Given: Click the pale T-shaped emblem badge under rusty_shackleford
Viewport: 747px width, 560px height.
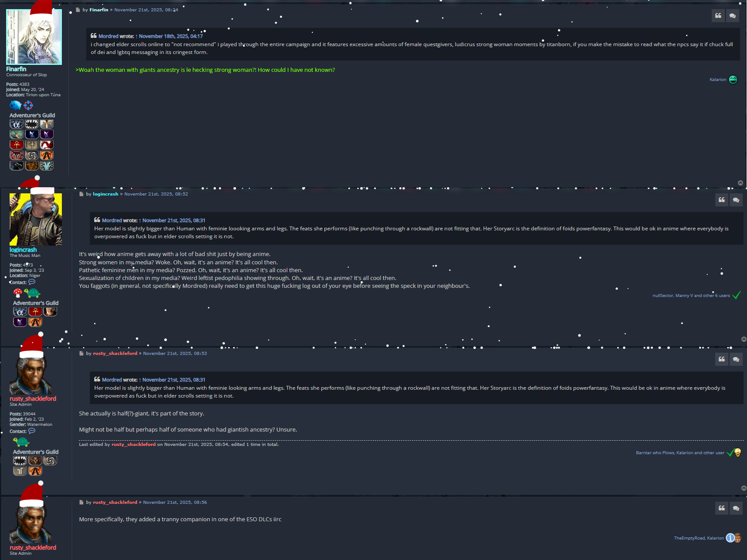Looking at the screenshot, I should pyautogui.click(x=20, y=471).
